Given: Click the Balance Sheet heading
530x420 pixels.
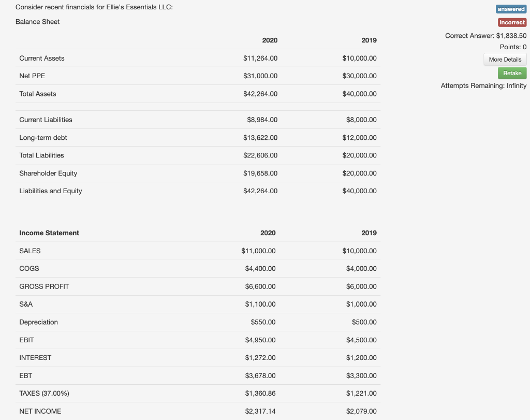Looking at the screenshot, I should [38, 22].
